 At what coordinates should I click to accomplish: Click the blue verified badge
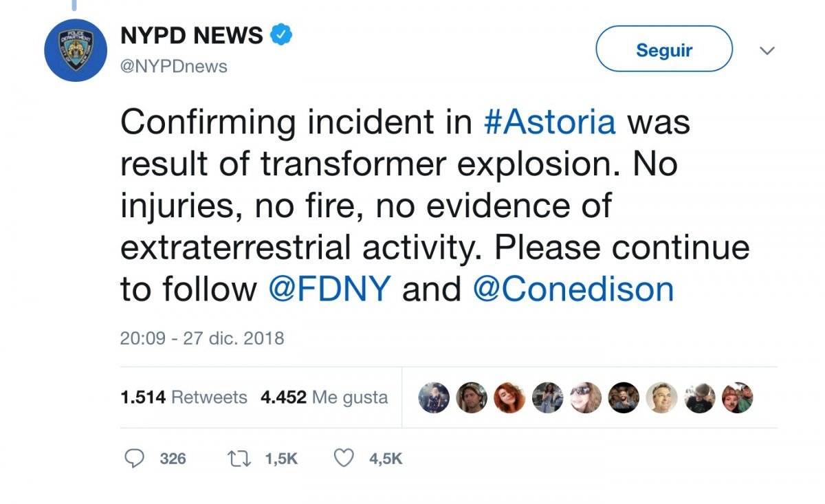click(x=281, y=34)
